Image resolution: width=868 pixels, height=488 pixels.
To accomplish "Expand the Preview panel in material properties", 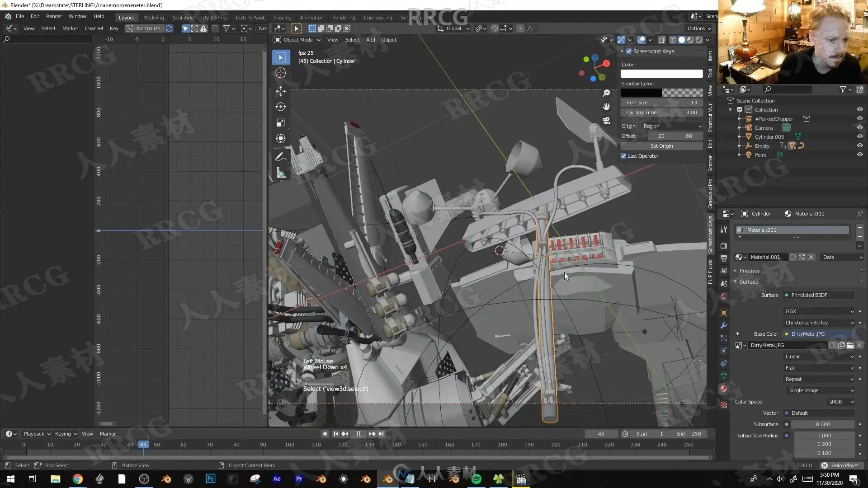I will [x=749, y=271].
